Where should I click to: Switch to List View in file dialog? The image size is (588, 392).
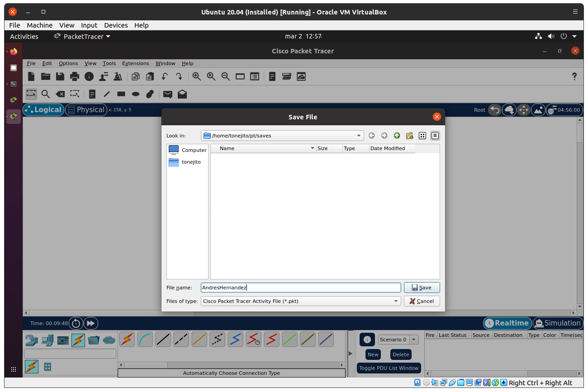pyautogui.click(x=422, y=136)
